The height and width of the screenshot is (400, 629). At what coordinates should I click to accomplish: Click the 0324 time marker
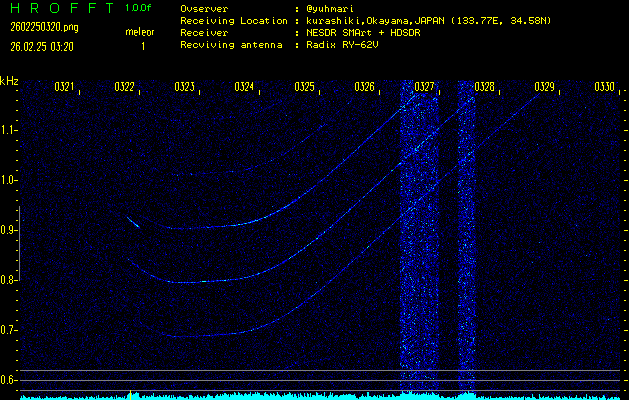click(x=244, y=87)
